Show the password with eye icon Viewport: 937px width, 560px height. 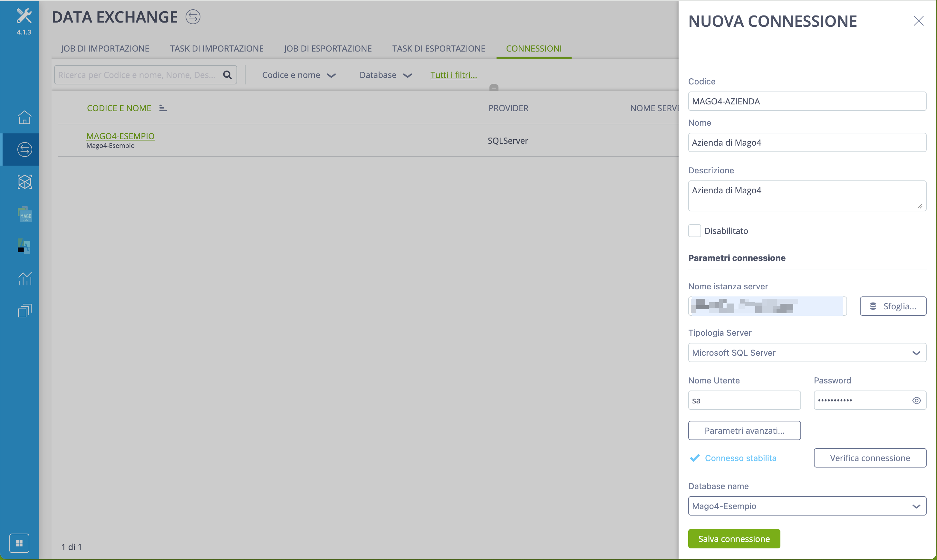tap(916, 401)
